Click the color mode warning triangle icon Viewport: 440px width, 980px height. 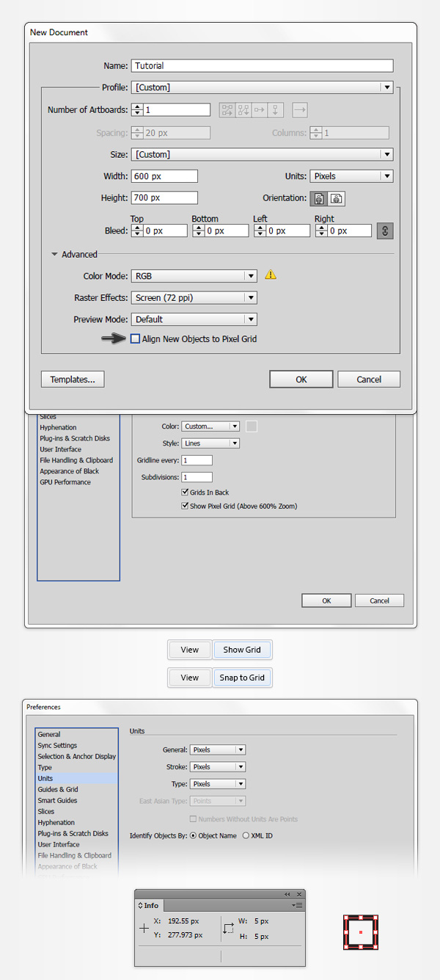(271, 275)
